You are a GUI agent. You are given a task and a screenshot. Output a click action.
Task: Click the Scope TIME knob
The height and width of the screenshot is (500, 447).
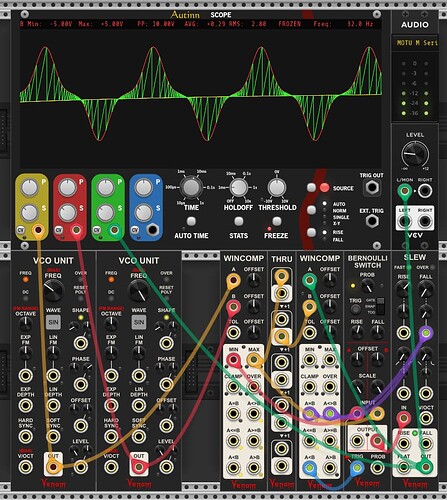click(191, 187)
